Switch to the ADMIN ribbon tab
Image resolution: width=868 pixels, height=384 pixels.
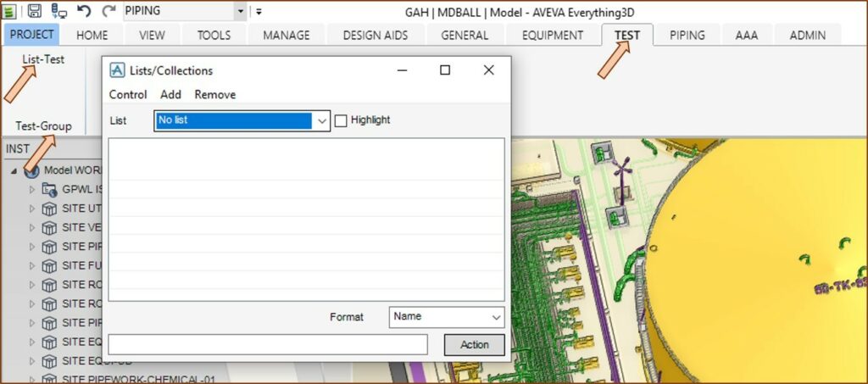point(807,36)
